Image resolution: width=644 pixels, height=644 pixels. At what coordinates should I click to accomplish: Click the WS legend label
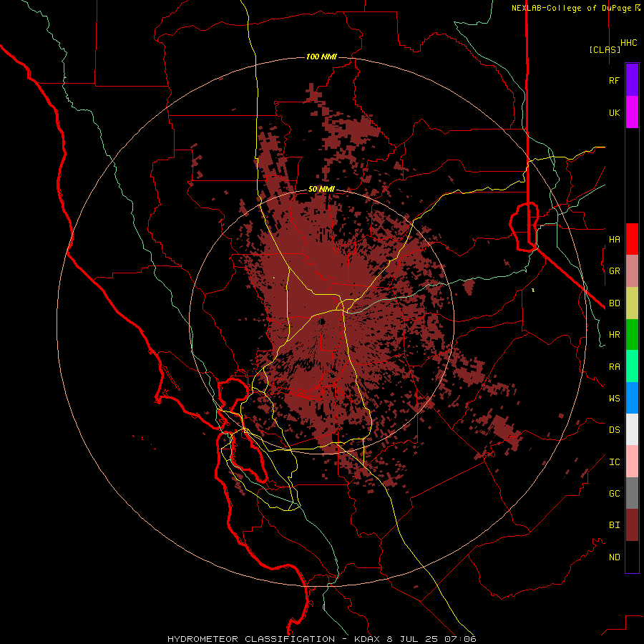(x=614, y=399)
